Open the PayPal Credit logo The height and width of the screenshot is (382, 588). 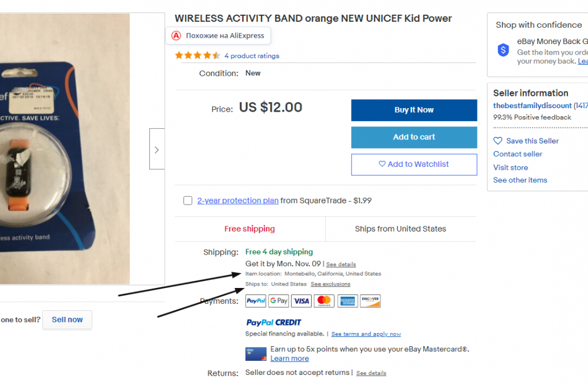[273, 321]
